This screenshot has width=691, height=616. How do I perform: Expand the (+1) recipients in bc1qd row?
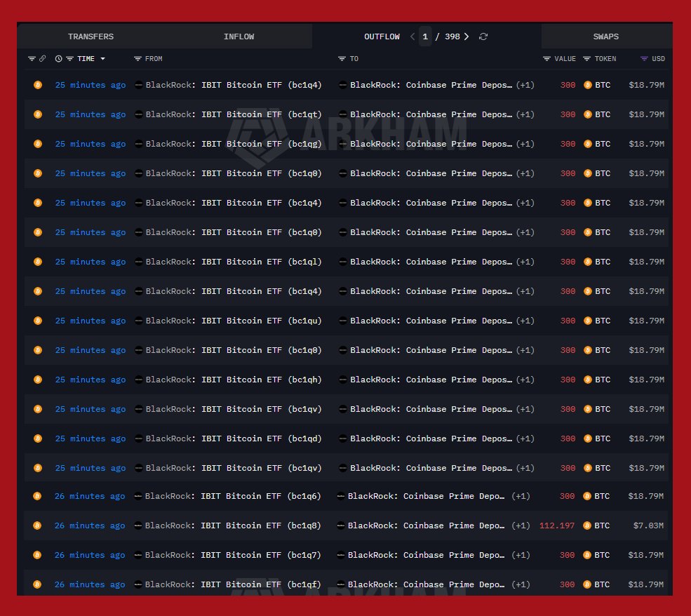click(x=525, y=439)
